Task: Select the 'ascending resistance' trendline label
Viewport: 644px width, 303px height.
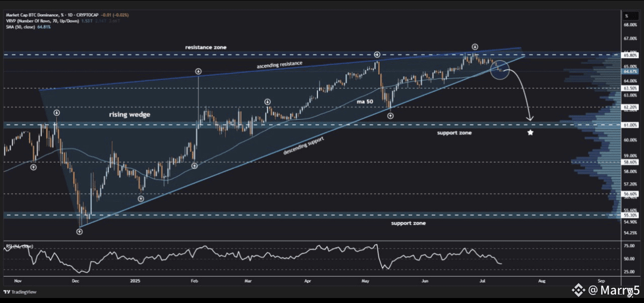Action: pyautogui.click(x=279, y=64)
